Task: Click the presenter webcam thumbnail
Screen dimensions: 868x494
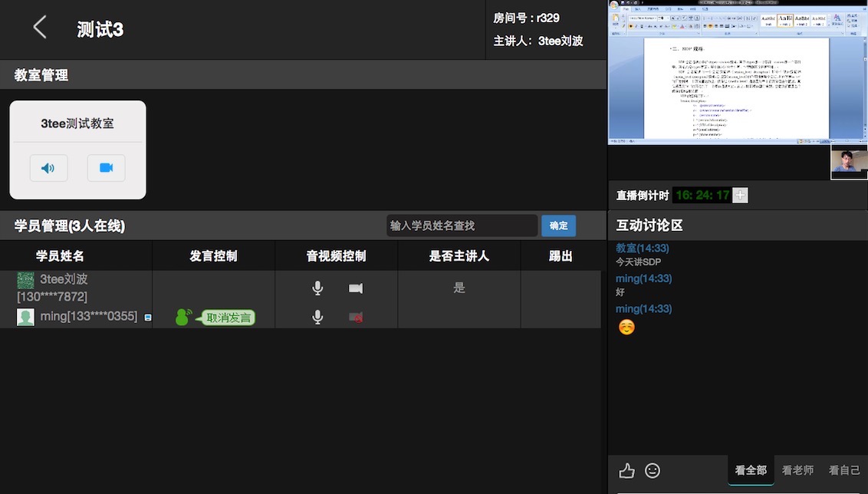Action: [849, 163]
